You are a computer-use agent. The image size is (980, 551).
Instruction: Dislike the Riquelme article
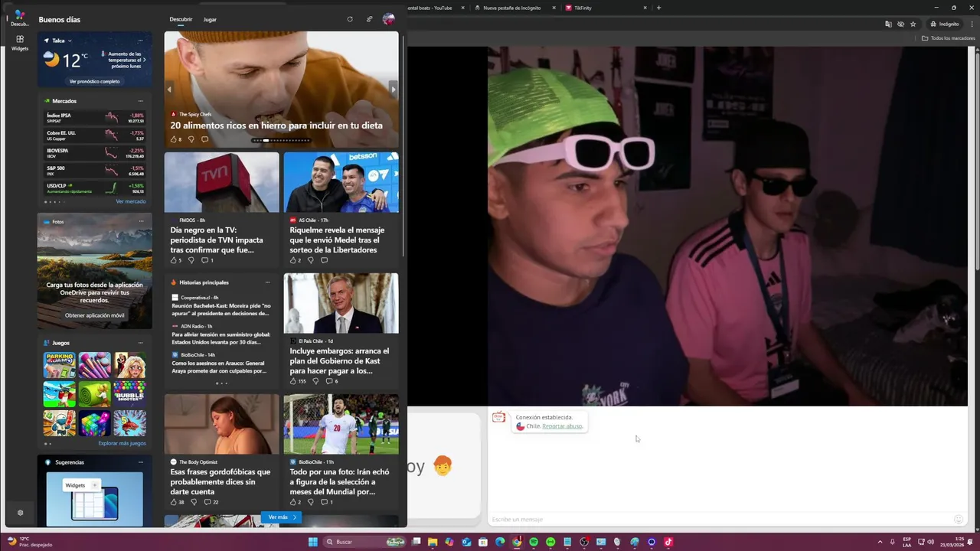[x=310, y=260]
